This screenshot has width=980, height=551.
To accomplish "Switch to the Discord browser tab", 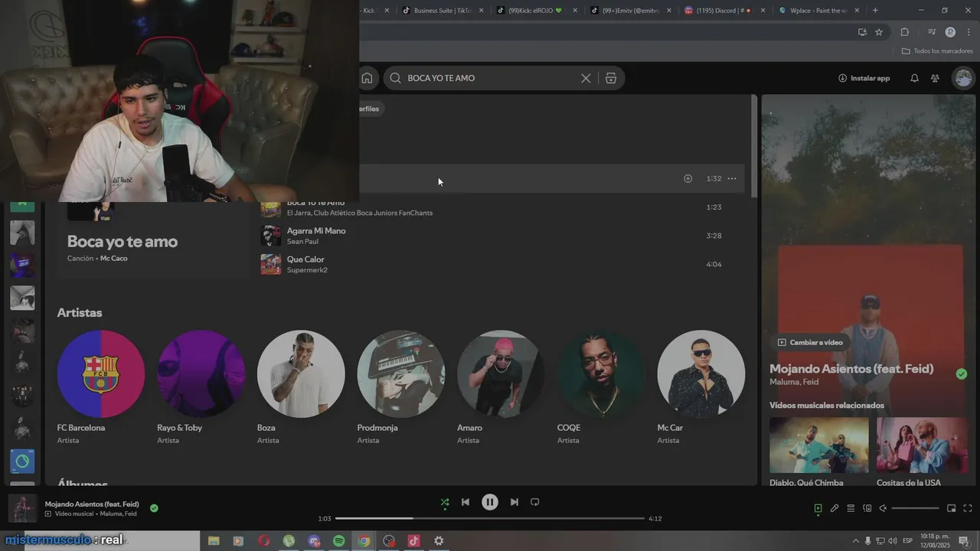I will pos(724,11).
